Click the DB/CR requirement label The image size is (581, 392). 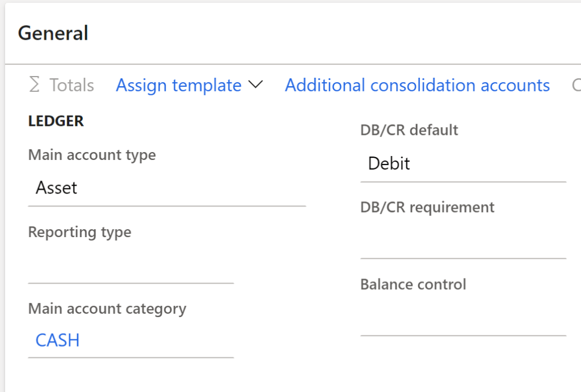point(427,207)
